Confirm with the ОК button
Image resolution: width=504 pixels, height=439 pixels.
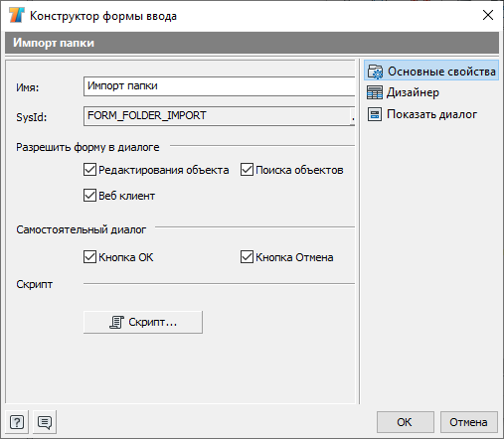tap(406, 422)
